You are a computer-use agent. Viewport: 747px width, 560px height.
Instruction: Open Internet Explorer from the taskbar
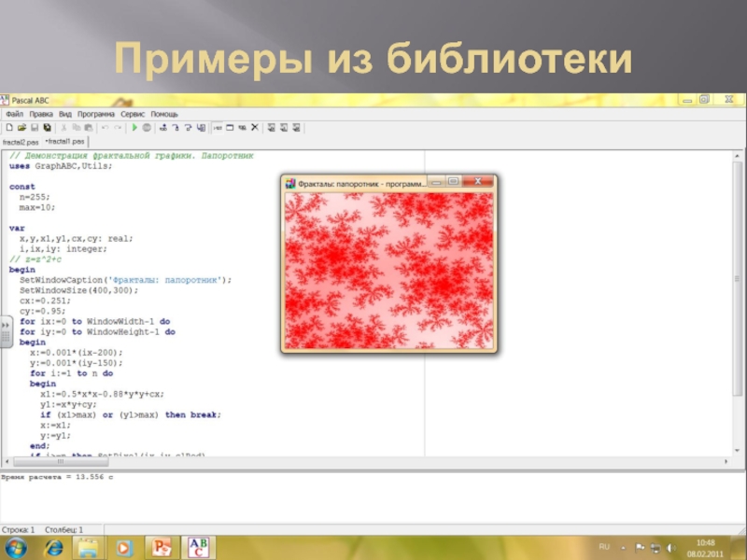53,545
